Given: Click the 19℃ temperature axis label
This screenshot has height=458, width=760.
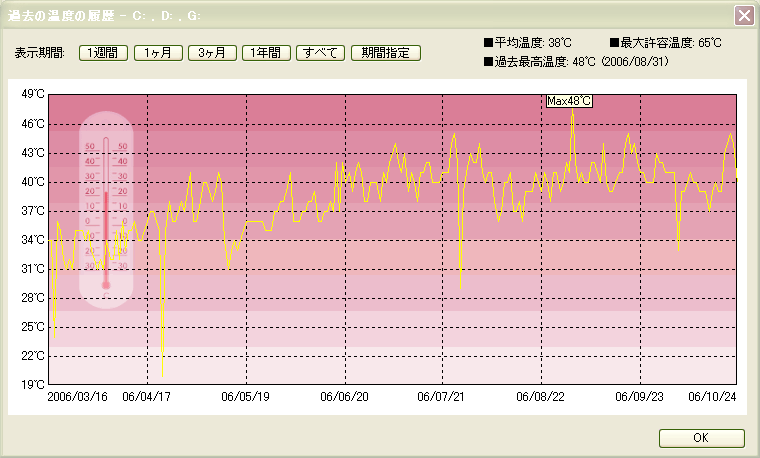Looking at the screenshot, I should (x=33, y=385).
